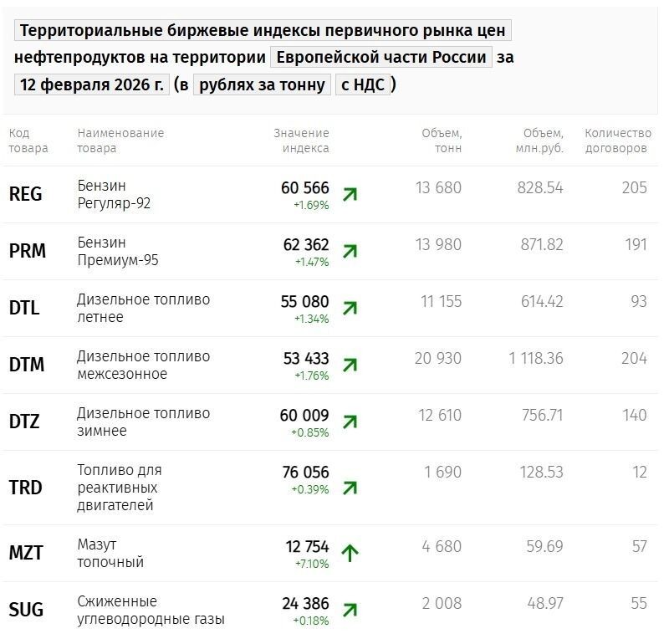The image size is (669, 644).
Task: Click the 'Значение индекса' column header
Action: pos(301,141)
